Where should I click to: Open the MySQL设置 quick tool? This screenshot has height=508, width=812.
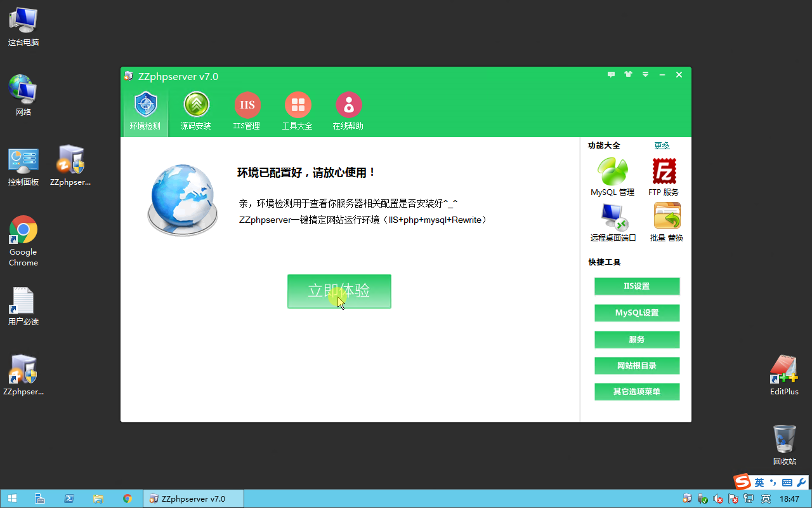[x=637, y=313]
